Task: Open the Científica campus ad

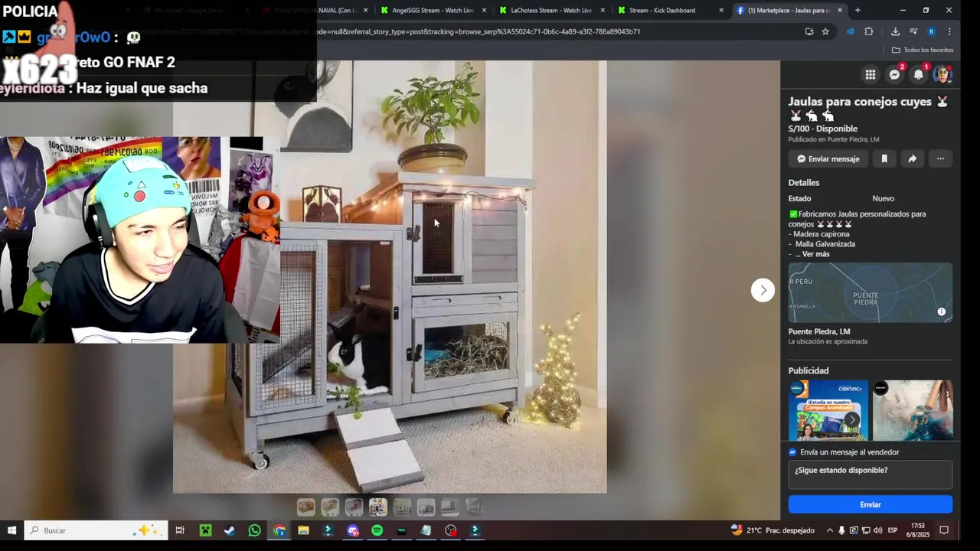Action: [828, 410]
